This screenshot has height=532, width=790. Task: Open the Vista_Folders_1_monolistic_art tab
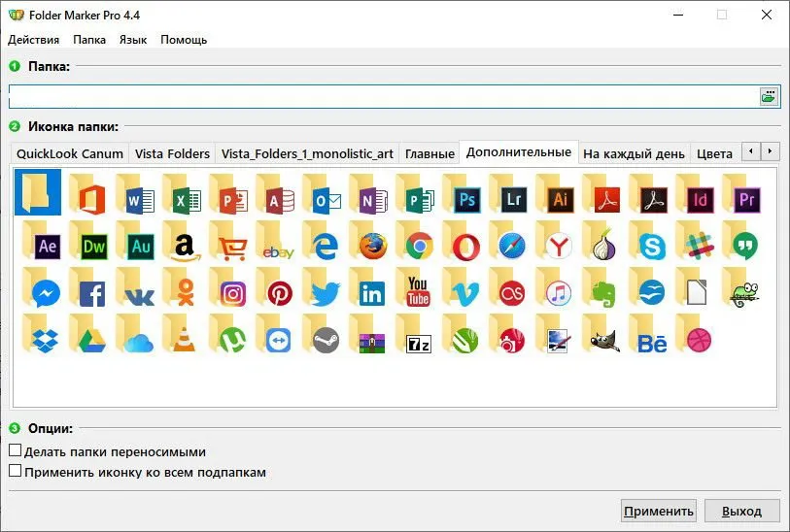307,153
